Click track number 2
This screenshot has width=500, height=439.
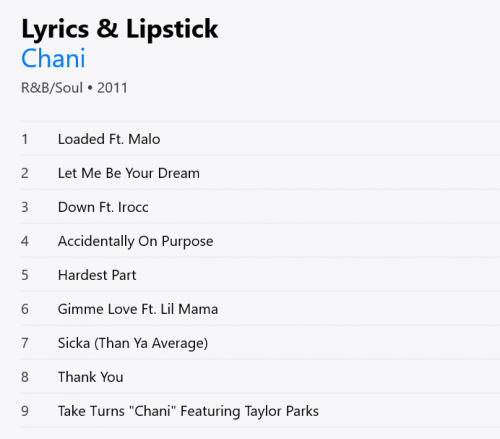click(25, 173)
